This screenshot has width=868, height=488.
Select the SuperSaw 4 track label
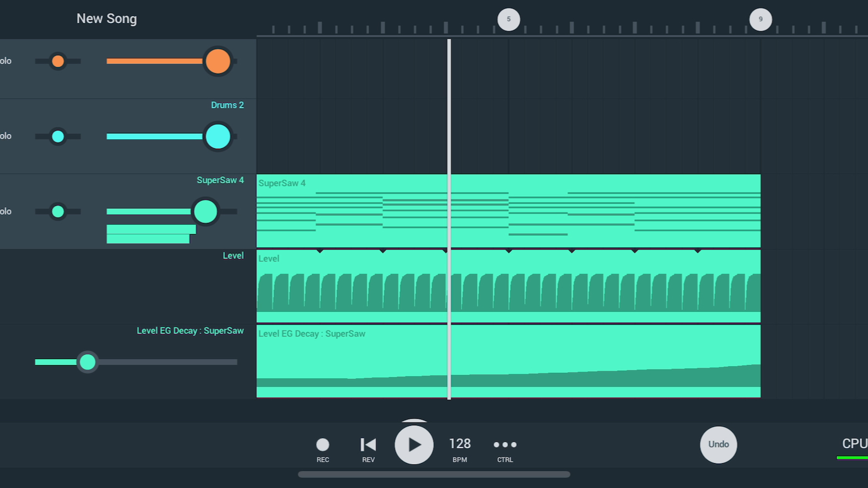[220, 180]
